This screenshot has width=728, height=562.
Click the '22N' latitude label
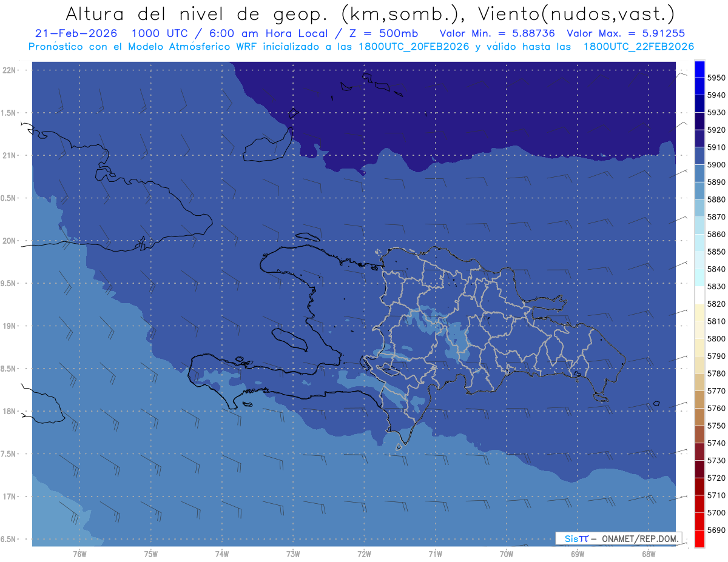pyautogui.click(x=9, y=70)
